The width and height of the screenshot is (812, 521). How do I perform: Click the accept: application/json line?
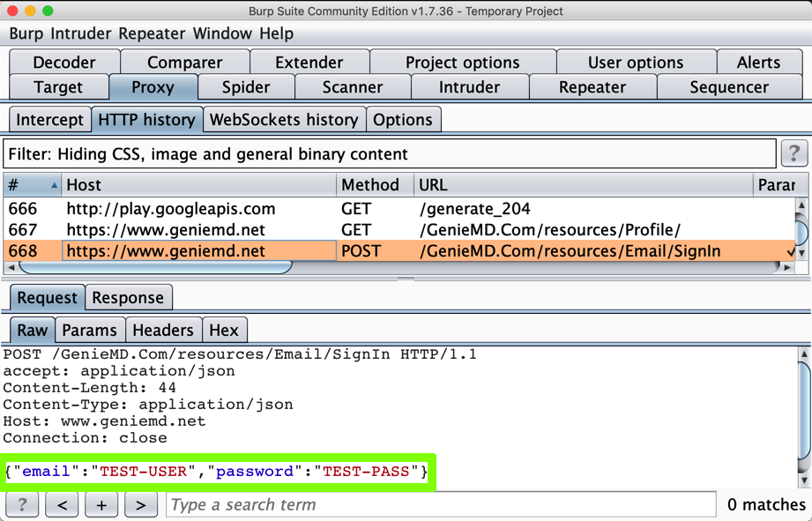pos(119,371)
